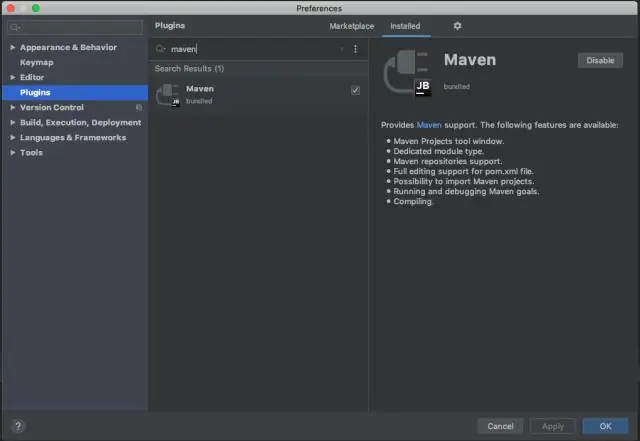Click 'Running and debugging Maven goals.' text
The height and width of the screenshot is (441, 640).
click(x=466, y=192)
